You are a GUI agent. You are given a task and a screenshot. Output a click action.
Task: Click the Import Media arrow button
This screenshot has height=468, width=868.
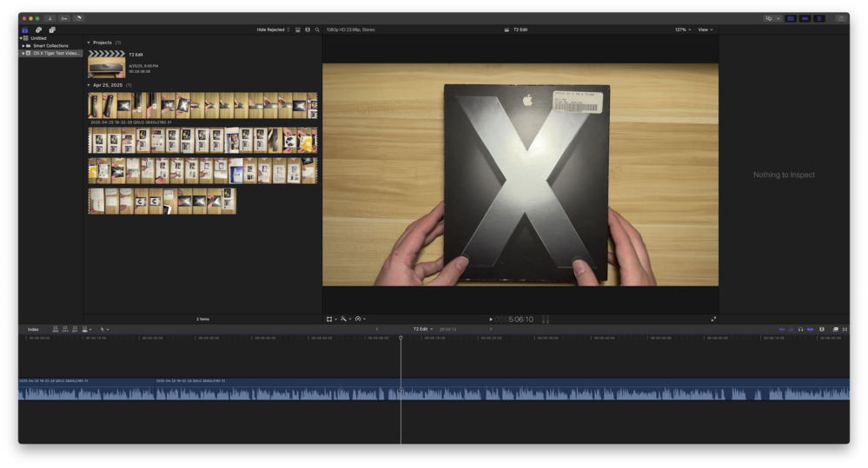50,18
